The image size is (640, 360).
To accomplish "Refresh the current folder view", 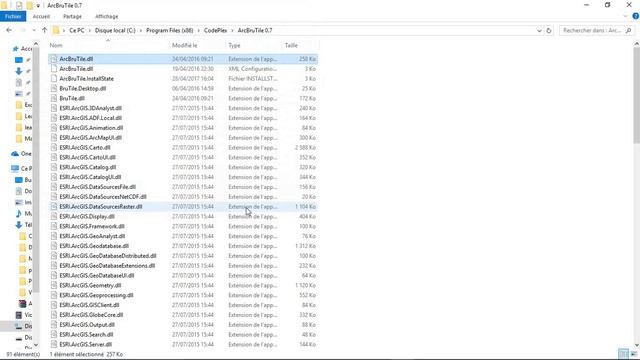I will click(549, 31).
